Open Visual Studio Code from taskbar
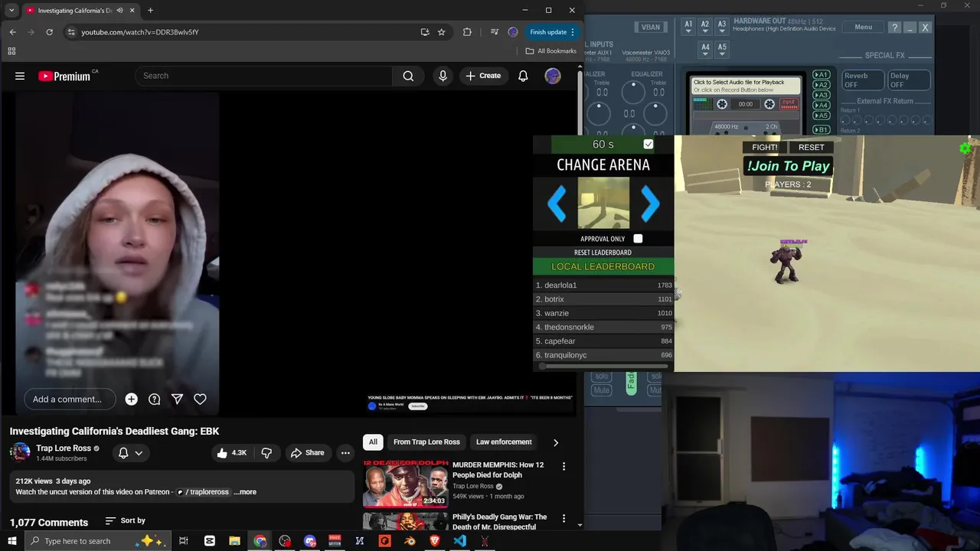Screen dimensions: 980x551 pos(459,541)
